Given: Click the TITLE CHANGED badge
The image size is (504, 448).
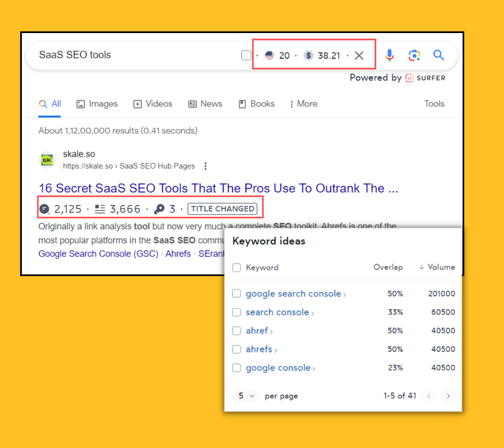Looking at the screenshot, I should 222,209.
